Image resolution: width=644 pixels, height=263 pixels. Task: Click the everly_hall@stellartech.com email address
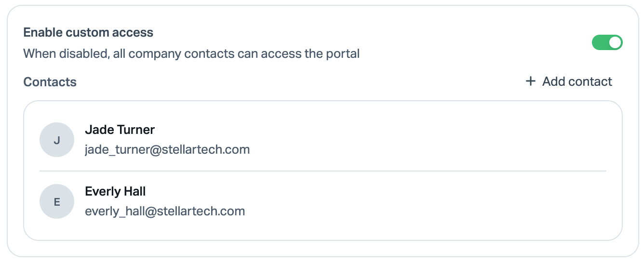(165, 211)
